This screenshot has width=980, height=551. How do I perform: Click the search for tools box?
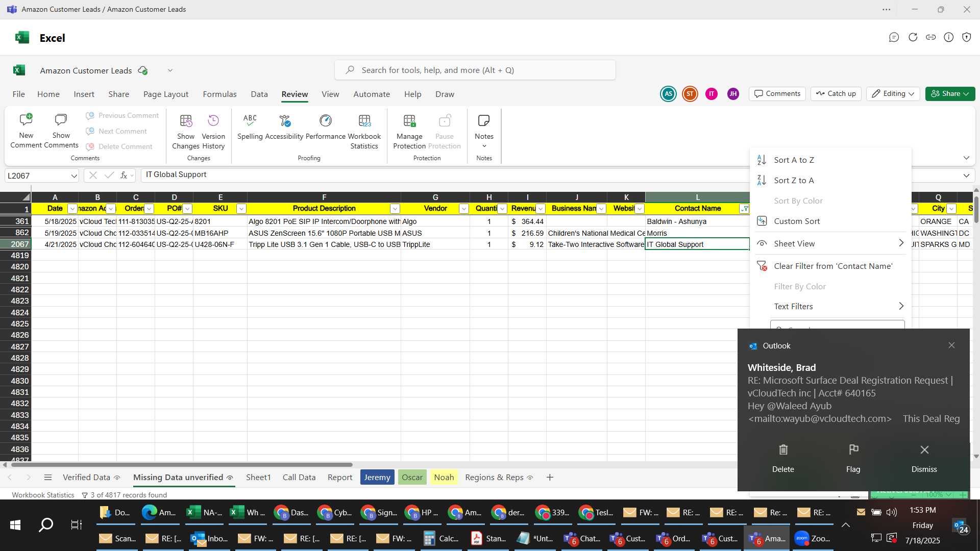click(475, 70)
